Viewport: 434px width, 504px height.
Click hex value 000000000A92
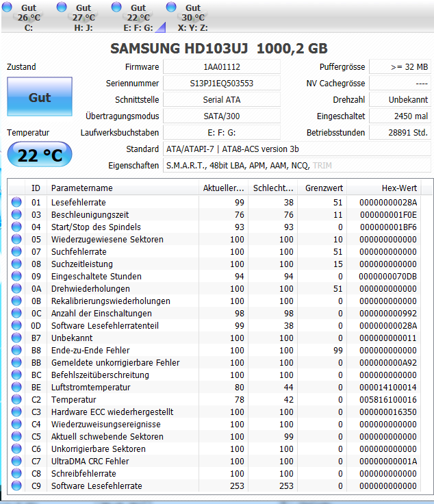pos(388,362)
